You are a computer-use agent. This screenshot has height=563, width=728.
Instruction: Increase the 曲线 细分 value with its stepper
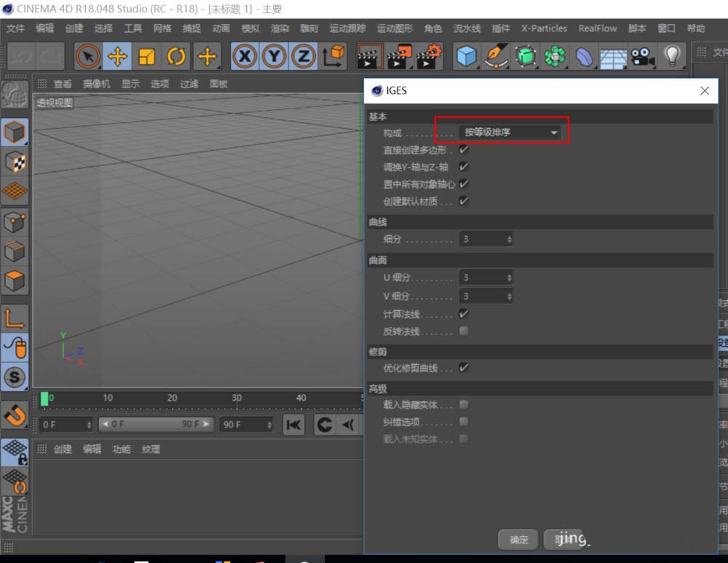(x=510, y=235)
